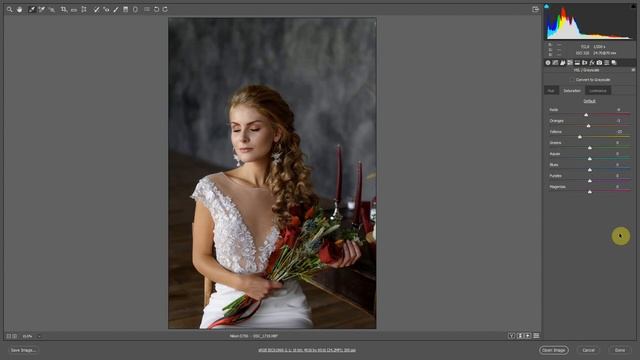The image size is (640, 360).
Task: Select the Spot Removal tool
Action: [x=96, y=9]
